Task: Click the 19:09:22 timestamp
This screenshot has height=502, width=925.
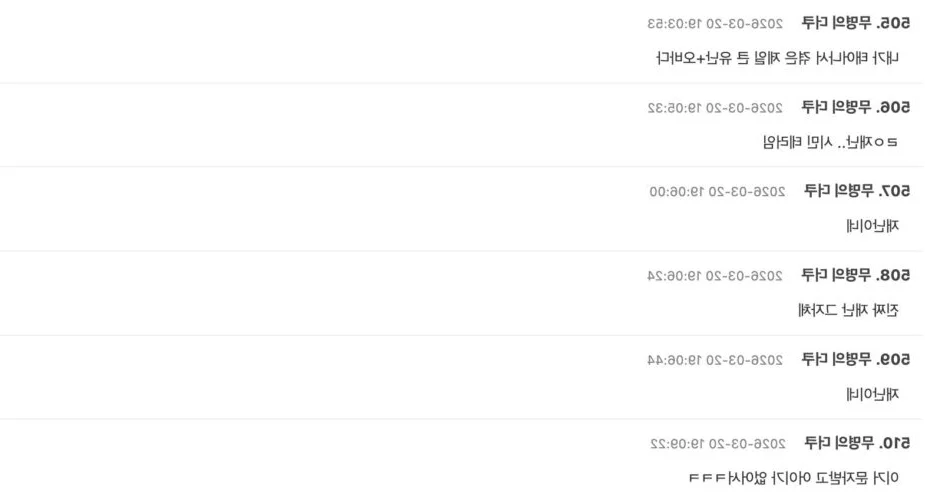Action: 718,444
